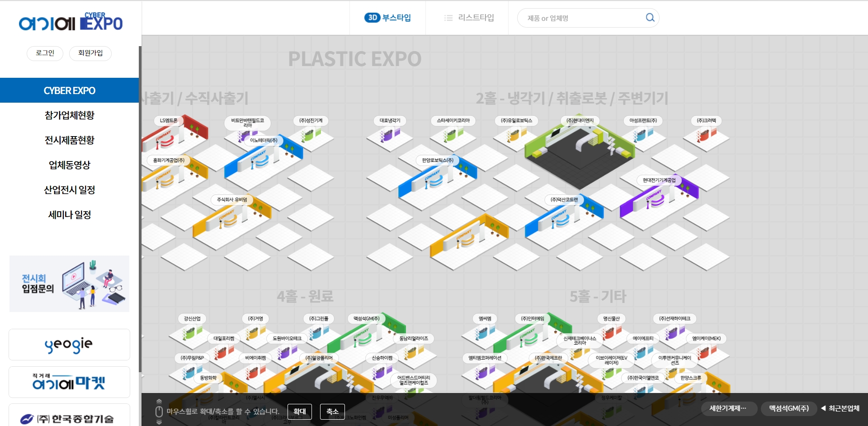
Task: Open the 참가업체현황 menu
Action: click(x=70, y=115)
